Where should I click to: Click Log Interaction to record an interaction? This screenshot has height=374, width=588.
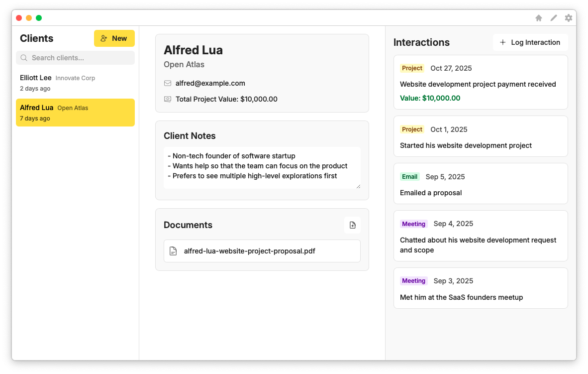coord(530,42)
